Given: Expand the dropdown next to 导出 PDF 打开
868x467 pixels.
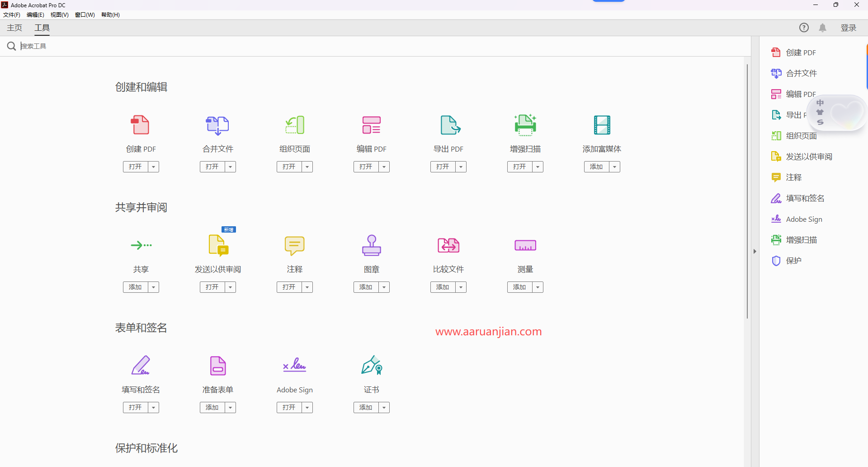Looking at the screenshot, I should coord(461,167).
